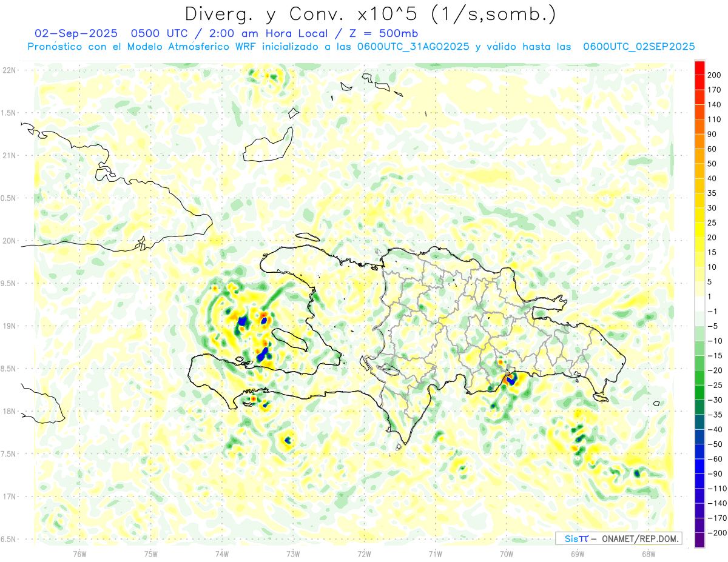Click the red swatch atop the color scale

click(699, 67)
